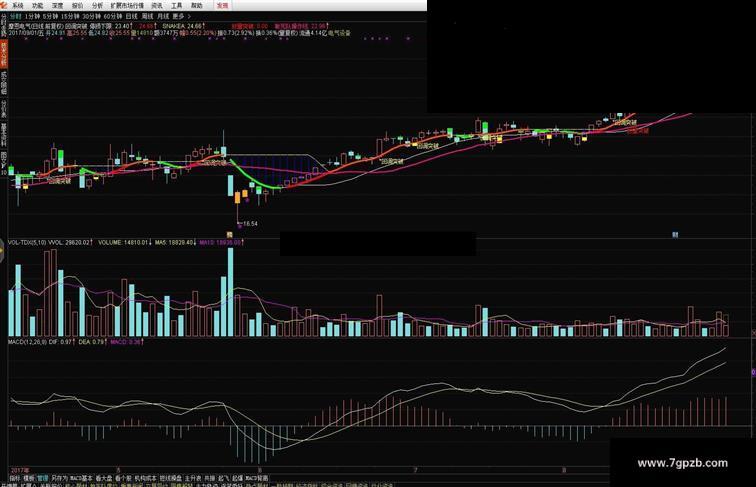This screenshot has width=756, height=487.
Task: Select the 主升浪 template
Action: (x=193, y=478)
